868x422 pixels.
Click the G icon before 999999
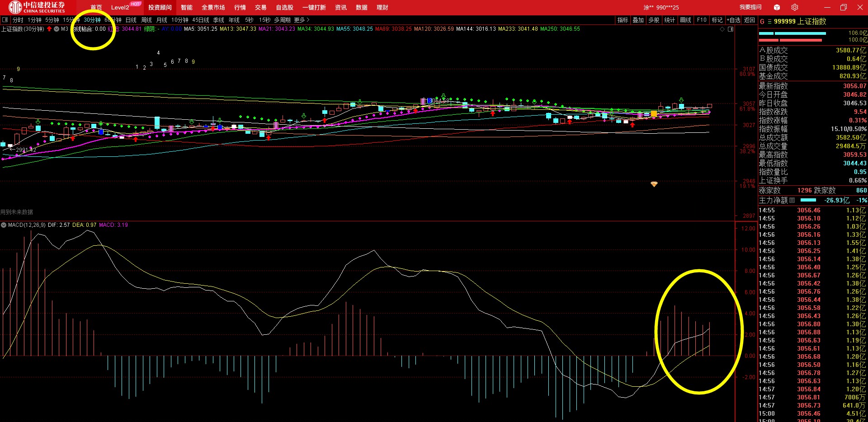pyautogui.click(x=762, y=21)
